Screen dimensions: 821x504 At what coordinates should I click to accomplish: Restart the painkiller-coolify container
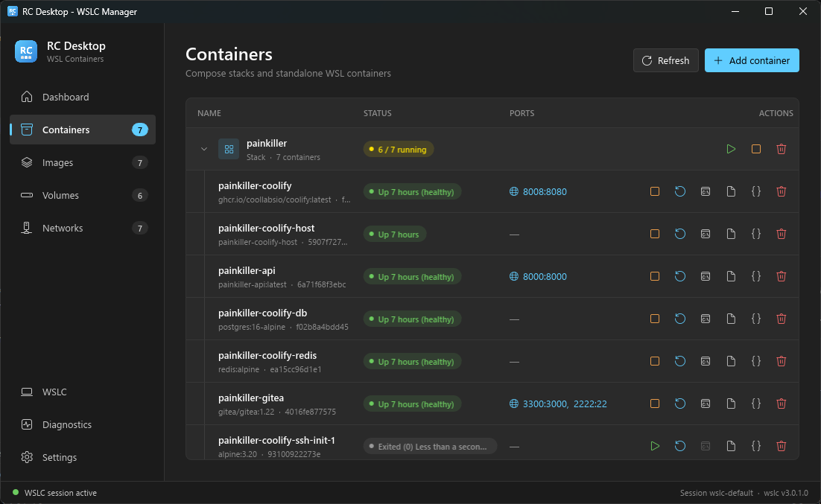[x=680, y=191]
